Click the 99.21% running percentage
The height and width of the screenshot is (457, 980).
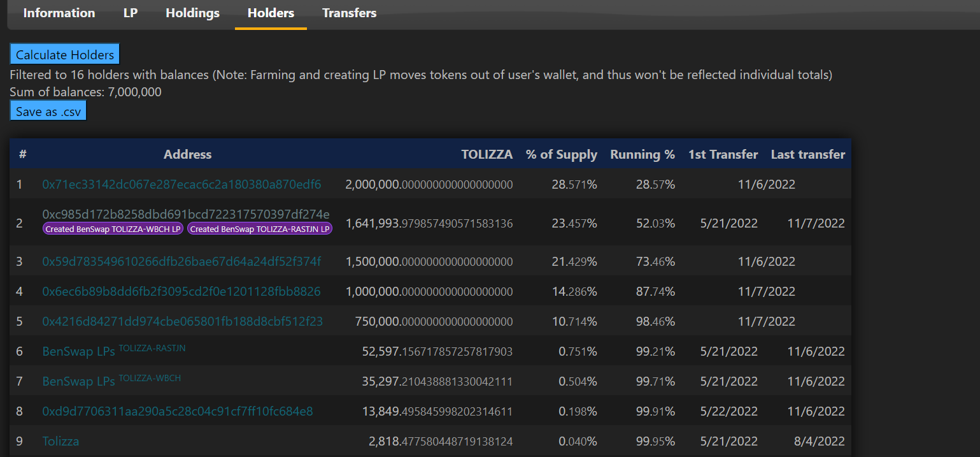pos(655,351)
